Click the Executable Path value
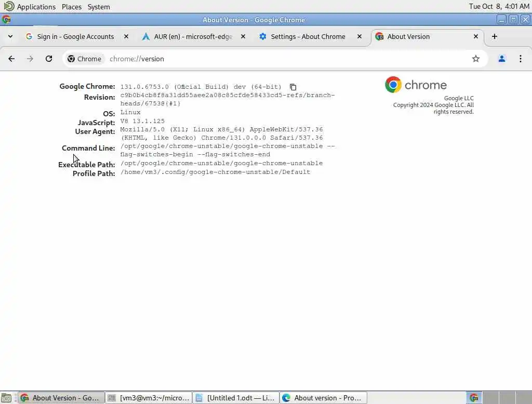The image size is (532, 404). click(x=221, y=163)
